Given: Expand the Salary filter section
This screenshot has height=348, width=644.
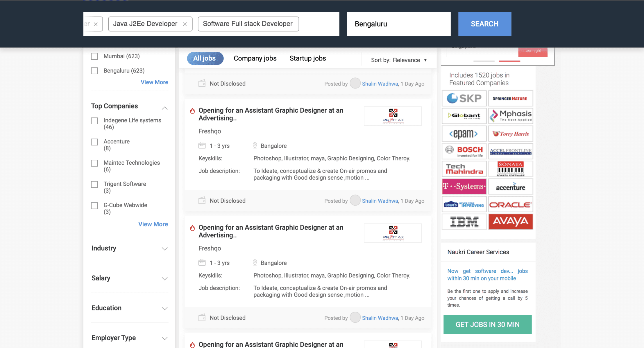Looking at the screenshot, I should (164, 278).
